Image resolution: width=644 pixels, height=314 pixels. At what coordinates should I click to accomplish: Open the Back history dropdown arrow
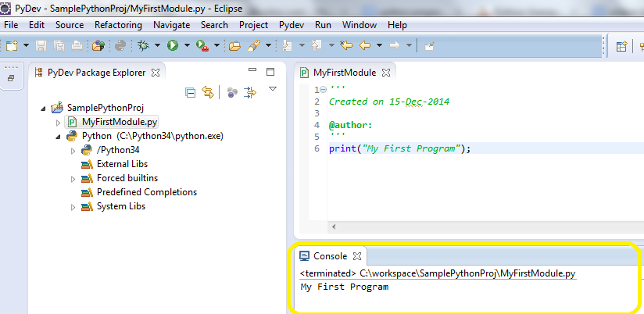tap(379, 45)
